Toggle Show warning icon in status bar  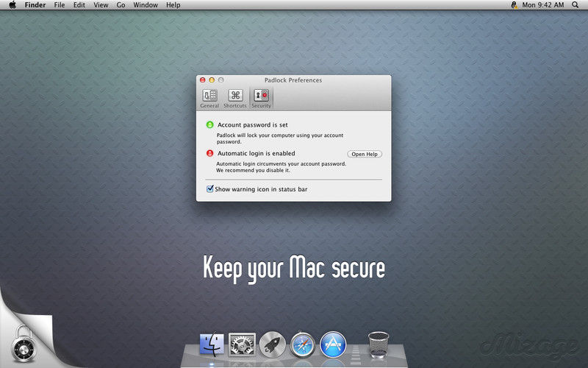tap(210, 189)
